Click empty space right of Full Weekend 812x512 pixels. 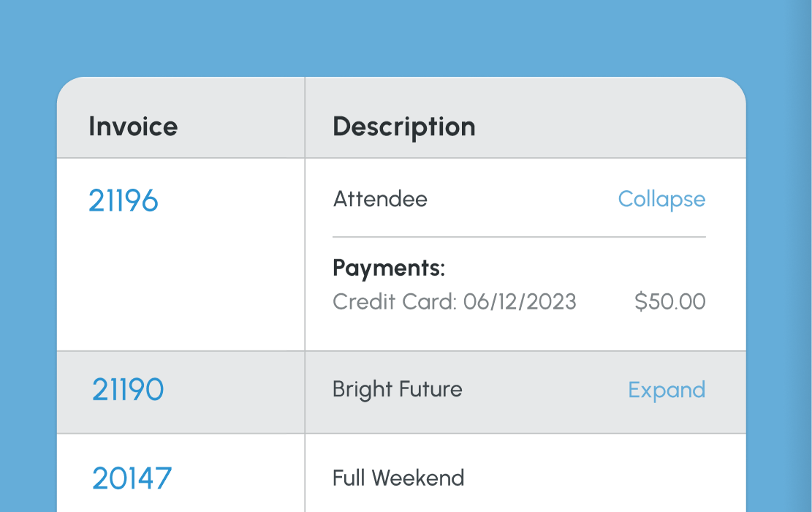[607, 478]
